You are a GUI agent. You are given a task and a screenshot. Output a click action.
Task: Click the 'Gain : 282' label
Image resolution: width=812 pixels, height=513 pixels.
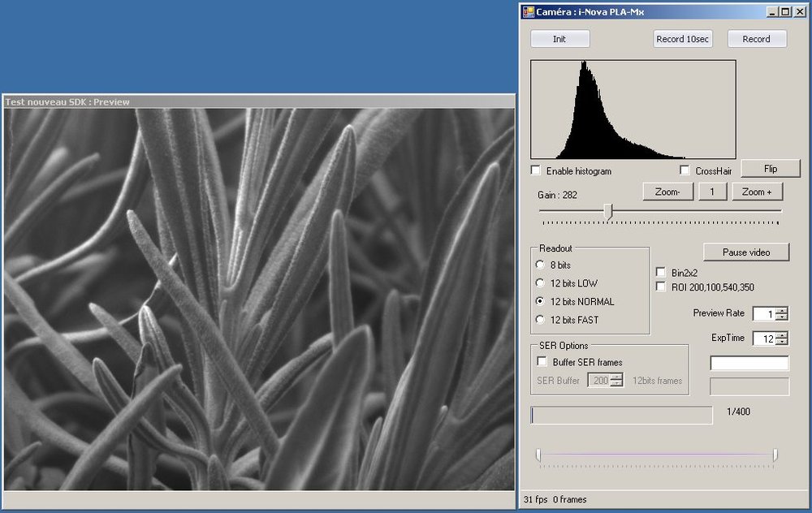[557, 195]
